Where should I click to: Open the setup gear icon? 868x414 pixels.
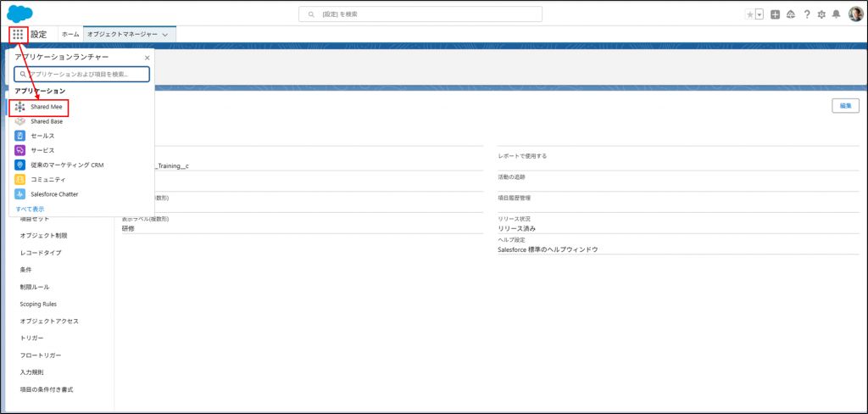(x=821, y=14)
